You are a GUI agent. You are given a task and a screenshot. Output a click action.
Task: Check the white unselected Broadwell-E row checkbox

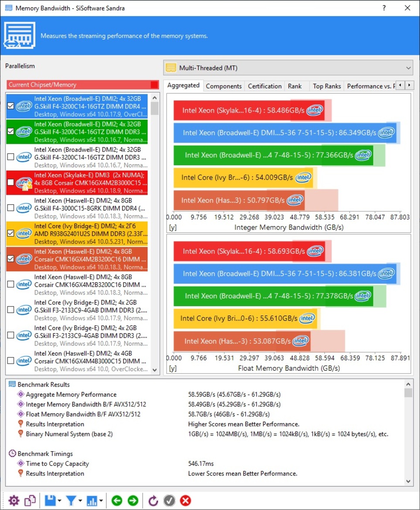point(11,157)
